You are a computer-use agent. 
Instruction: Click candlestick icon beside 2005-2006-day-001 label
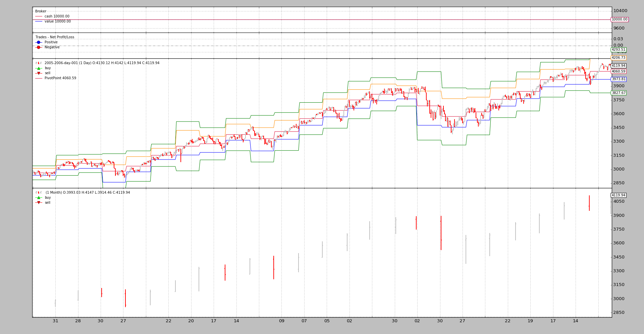[x=39, y=63]
